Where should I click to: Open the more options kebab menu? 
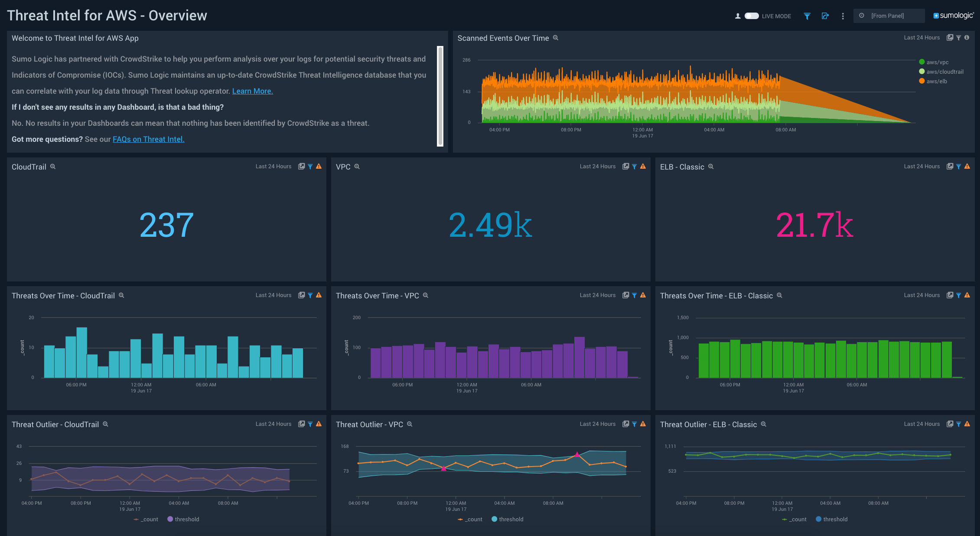[843, 16]
